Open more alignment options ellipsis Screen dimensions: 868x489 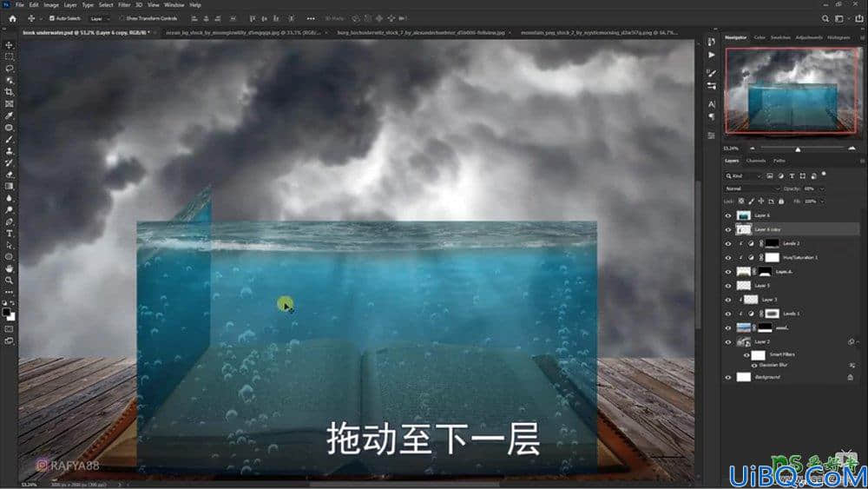tap(311, 18)
